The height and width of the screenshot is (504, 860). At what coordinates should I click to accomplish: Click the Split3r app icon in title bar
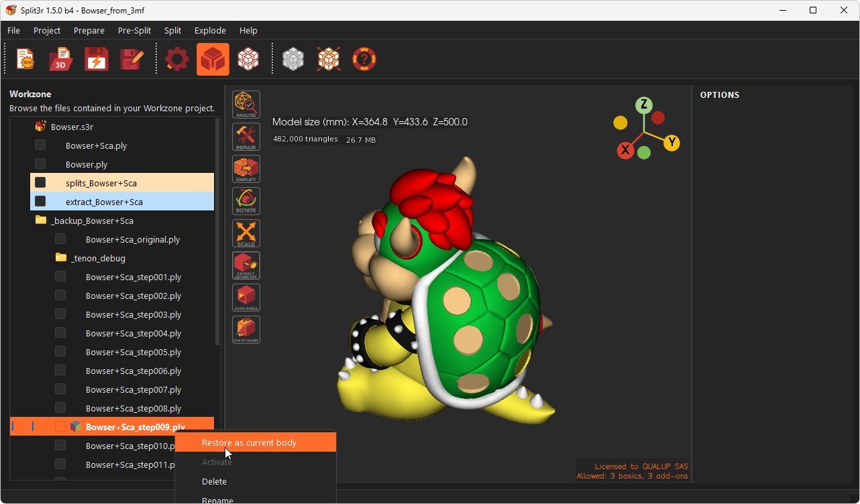(11, 10)
